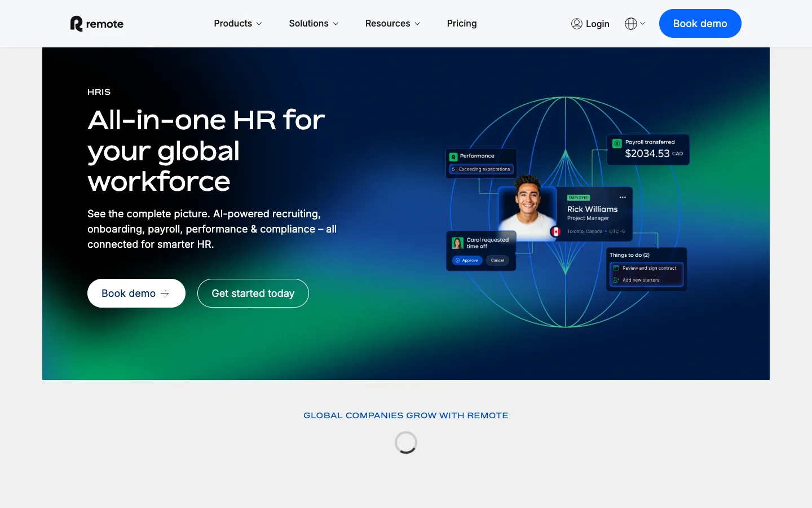
Task: Click the loading progress spinner
Action: [406, 443]
